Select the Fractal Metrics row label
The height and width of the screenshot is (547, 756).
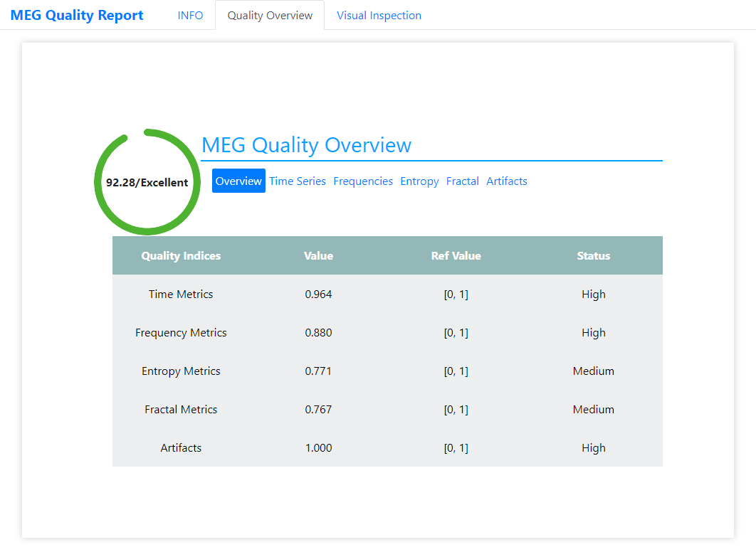pyautogui.click(x=181, y=409)
